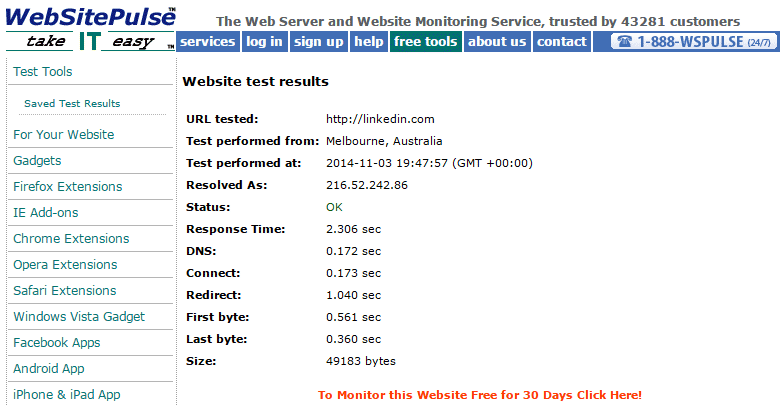Open the about us page
782x405 pixels.
click(497, 41)
